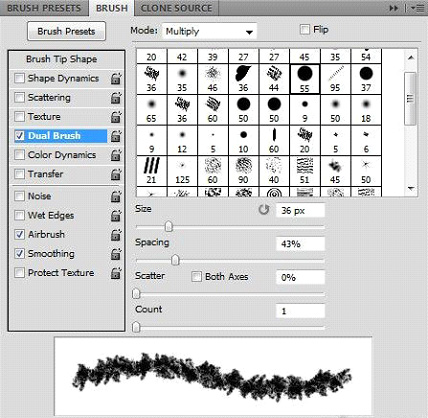Enable the Wet Edges checkbox

tap(19, 215)
